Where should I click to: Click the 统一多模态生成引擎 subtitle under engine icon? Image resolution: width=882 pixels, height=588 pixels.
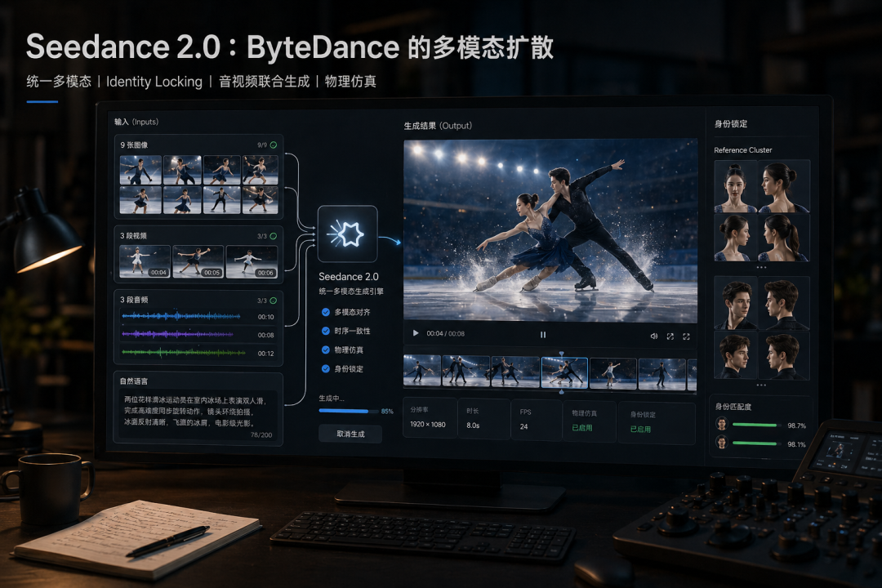[351, 291]
